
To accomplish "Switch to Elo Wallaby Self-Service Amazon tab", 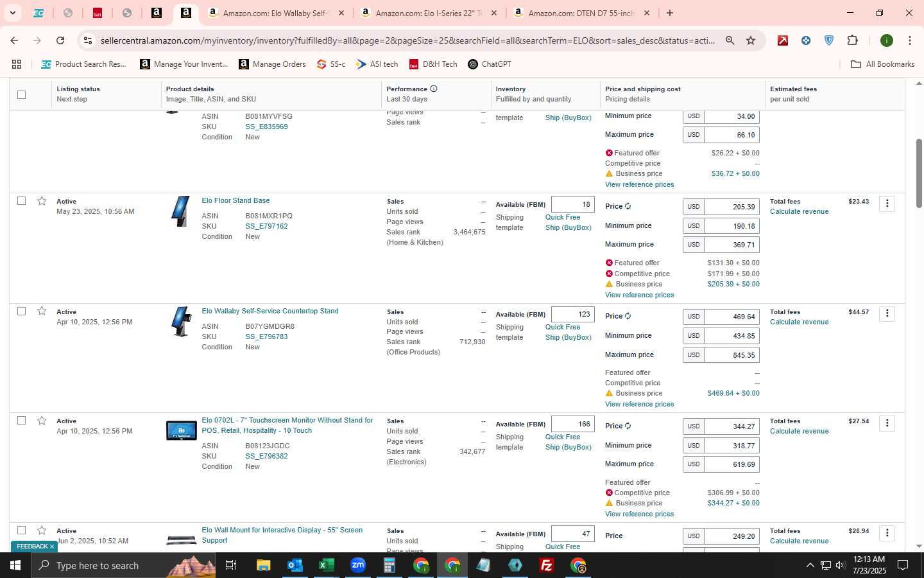I will (276, 13).
